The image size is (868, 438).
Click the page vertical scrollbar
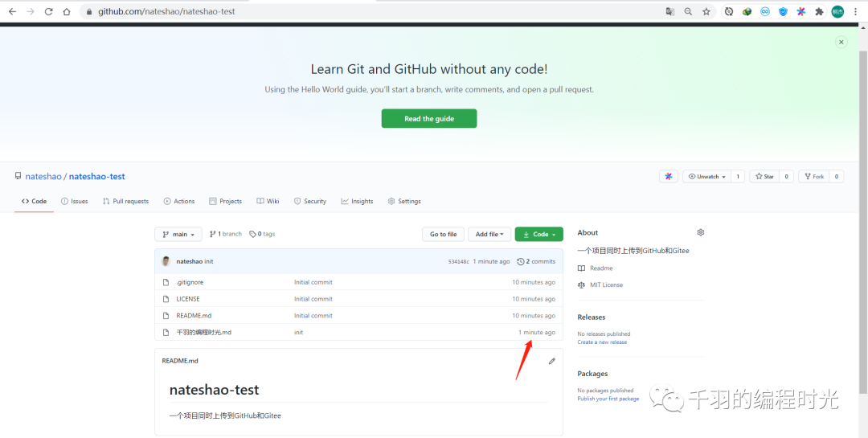[x=863, y=222]
